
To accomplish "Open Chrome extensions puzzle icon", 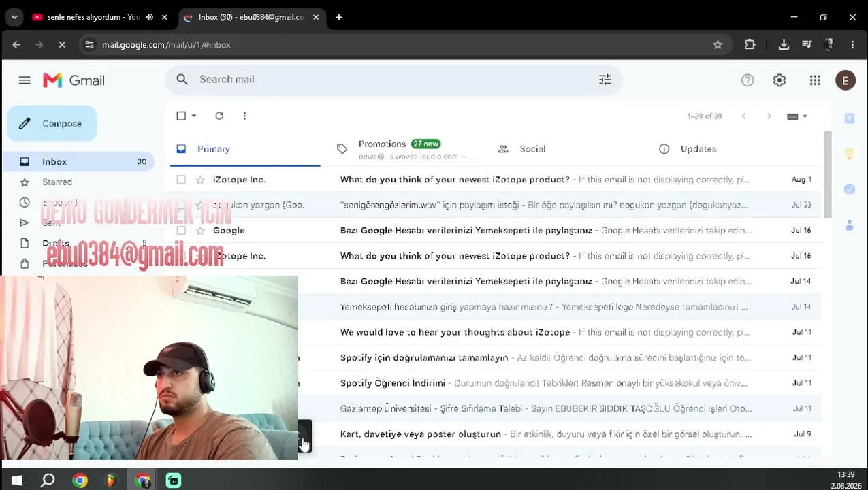I will coord(750,45).
